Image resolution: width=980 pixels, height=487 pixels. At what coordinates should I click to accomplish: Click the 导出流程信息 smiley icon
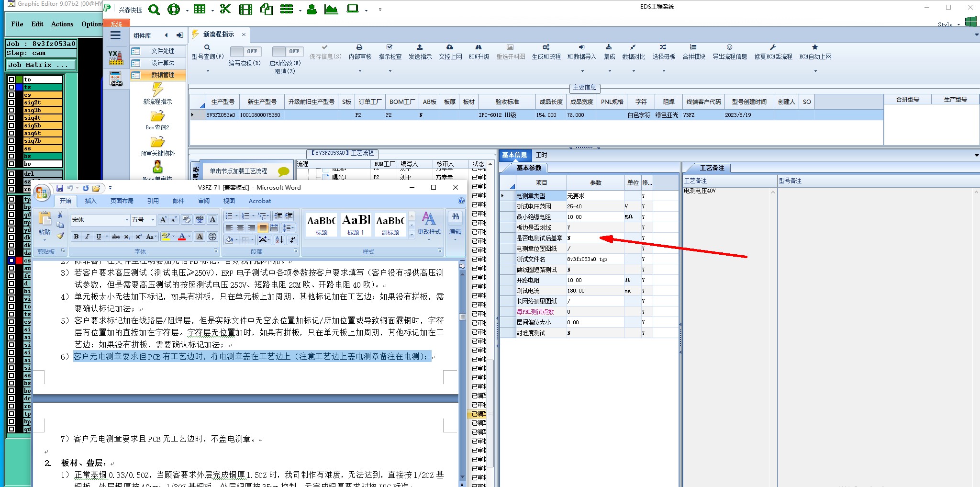729,47
